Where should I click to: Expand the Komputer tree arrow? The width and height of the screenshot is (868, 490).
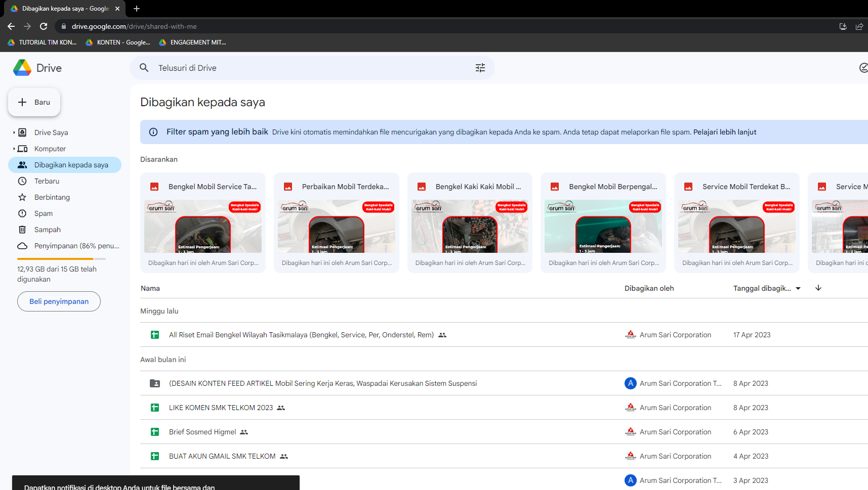click(14, 149)
